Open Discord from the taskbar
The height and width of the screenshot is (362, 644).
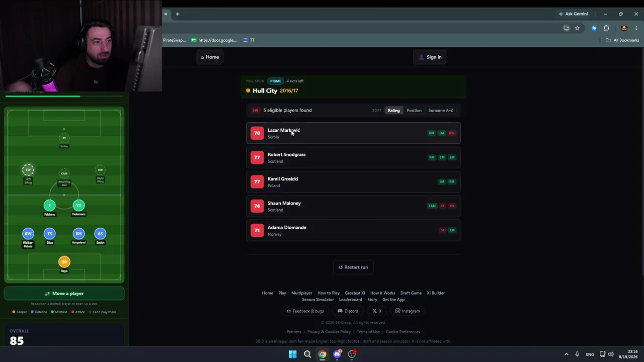click(x=337, y=354)
